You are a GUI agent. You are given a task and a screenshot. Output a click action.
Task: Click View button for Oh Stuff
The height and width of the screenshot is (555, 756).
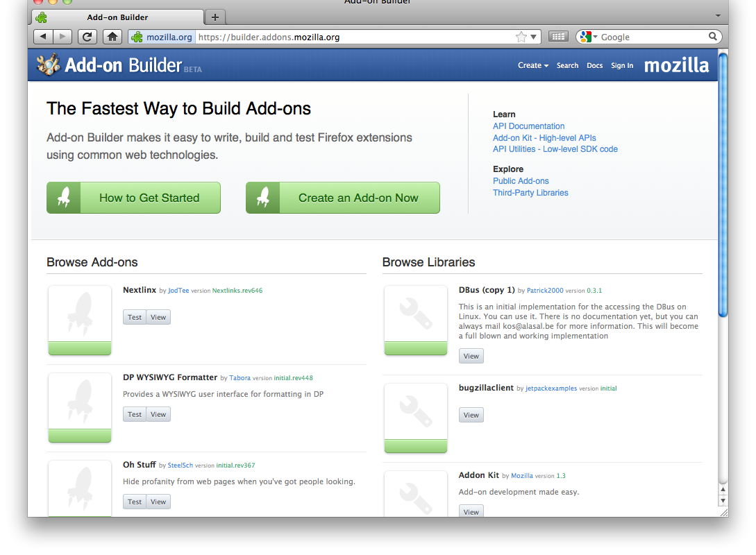tap(158, 502)
